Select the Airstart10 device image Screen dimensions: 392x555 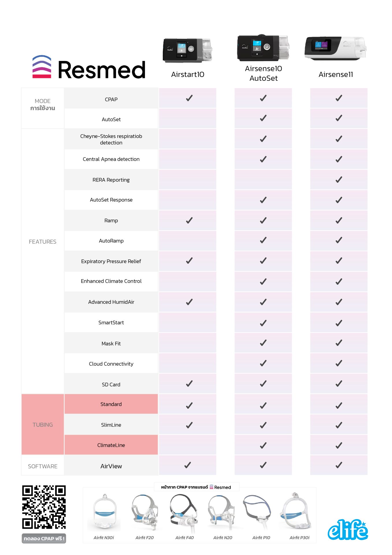(187, 50)
